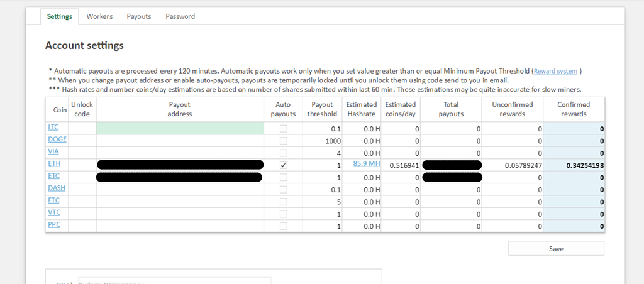Open the ETH coin link
The height and width of the screenshot is (284, 644).
[54, 164]
